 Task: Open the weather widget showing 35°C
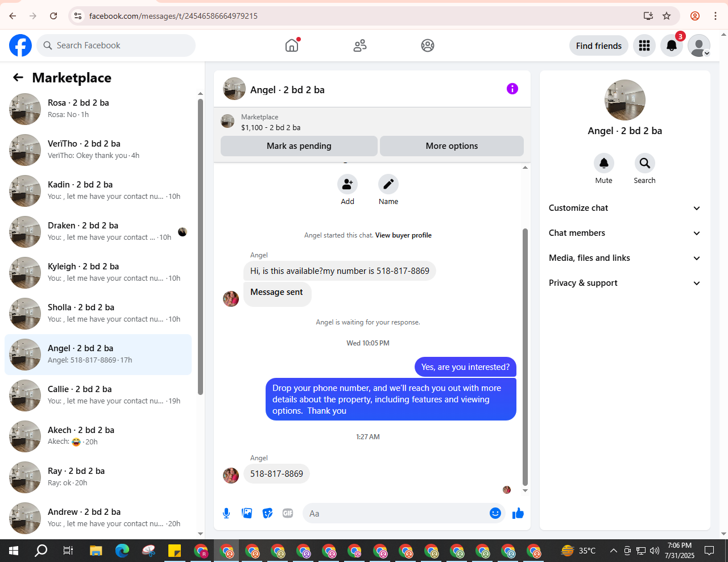click(x=578, y=551)
